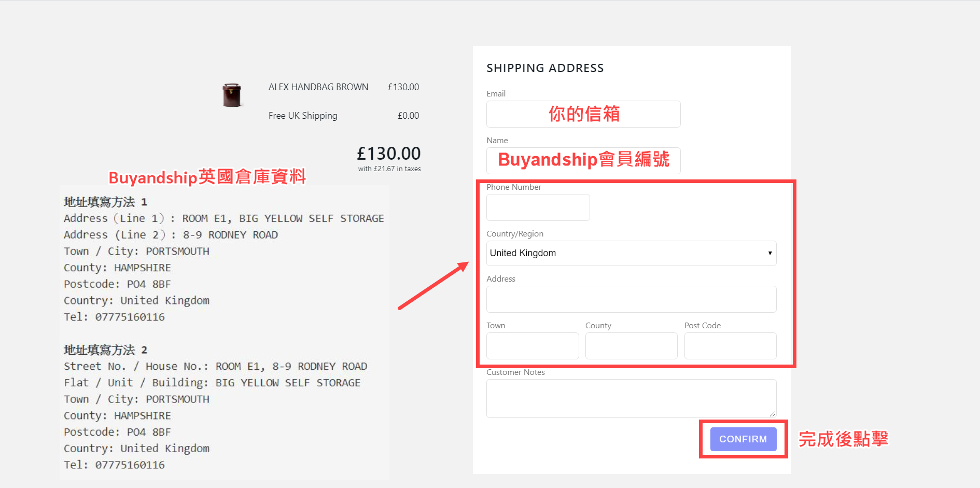This screenshot has height=488, width=980.
Task: Click the handbag product thumbnail
Action: pos(232,95)
